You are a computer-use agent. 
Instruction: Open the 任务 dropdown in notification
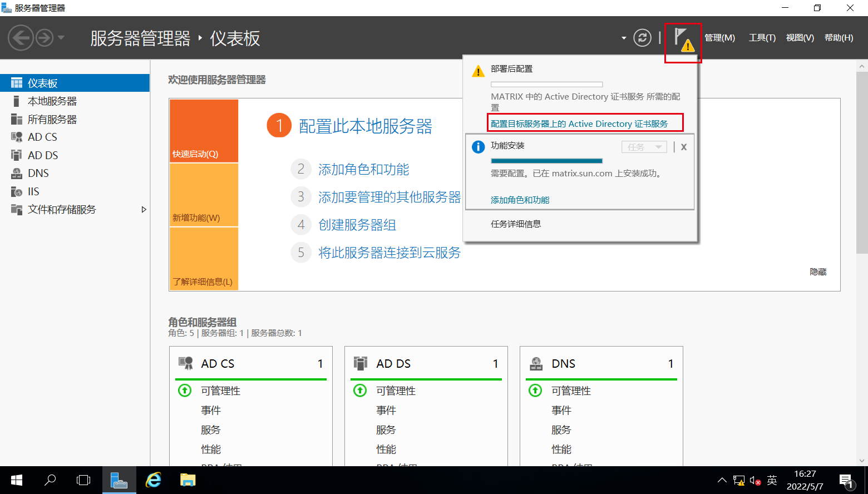coord(644,147)
